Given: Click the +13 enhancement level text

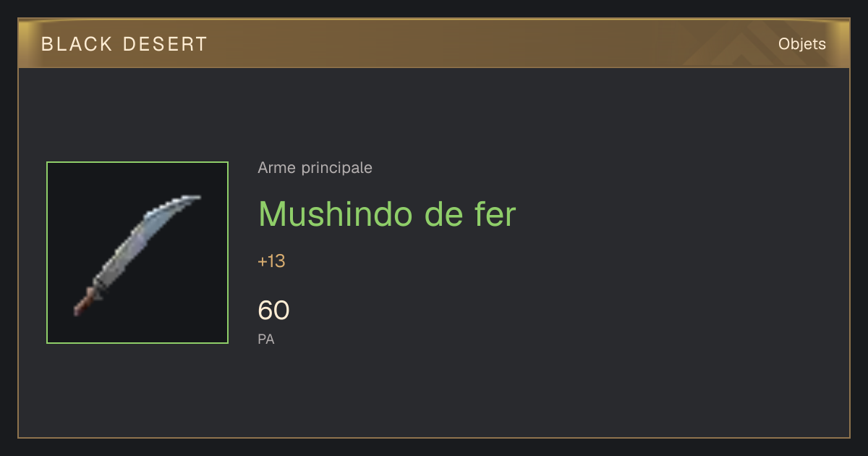Looking at the screenshot, I should [x=271, y=261].
